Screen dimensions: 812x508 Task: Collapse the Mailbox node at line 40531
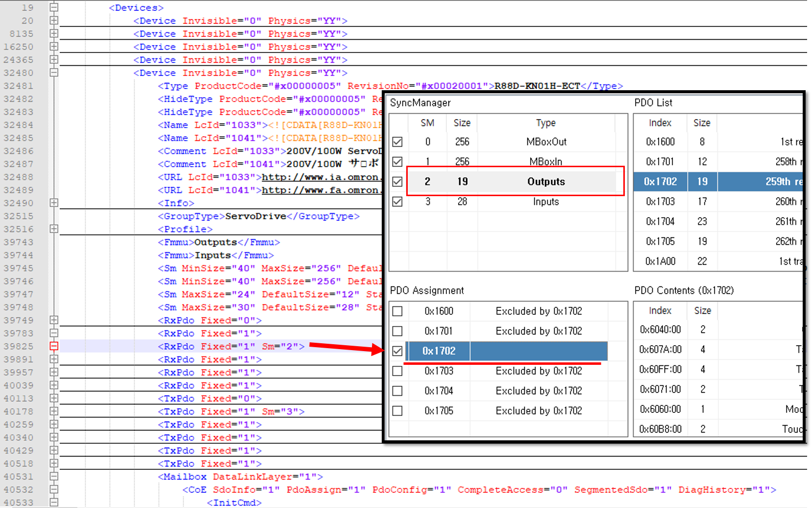[x=54, y=476]
